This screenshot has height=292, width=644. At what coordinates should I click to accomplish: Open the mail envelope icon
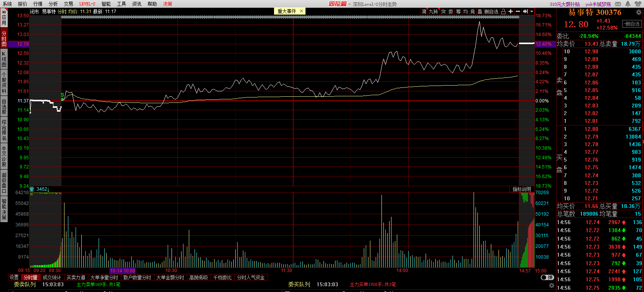pyautogui.click(x=618, y=4)
